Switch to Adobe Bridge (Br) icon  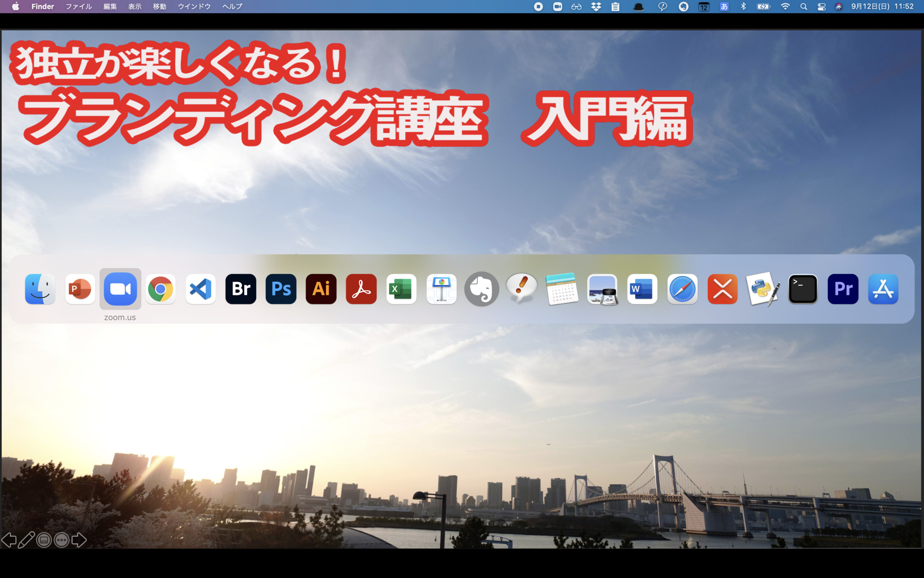pyautogui.click(x=241, y=289)
